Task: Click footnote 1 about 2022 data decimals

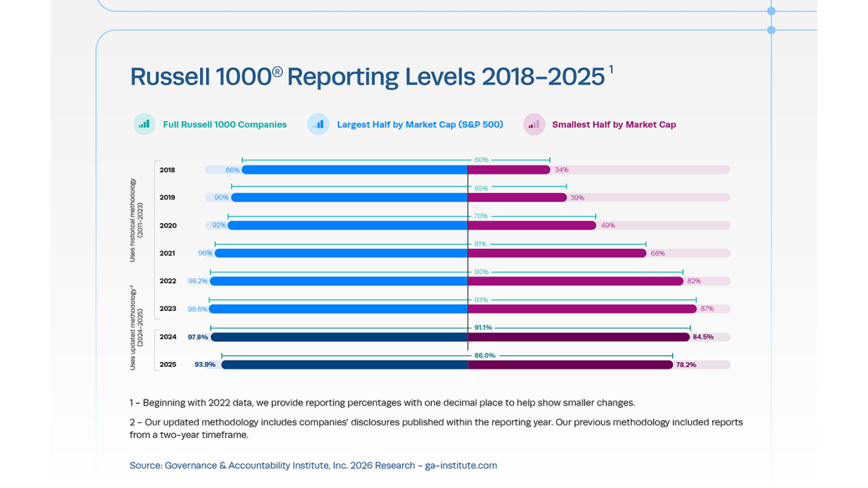Action: (x=382, y=403)
